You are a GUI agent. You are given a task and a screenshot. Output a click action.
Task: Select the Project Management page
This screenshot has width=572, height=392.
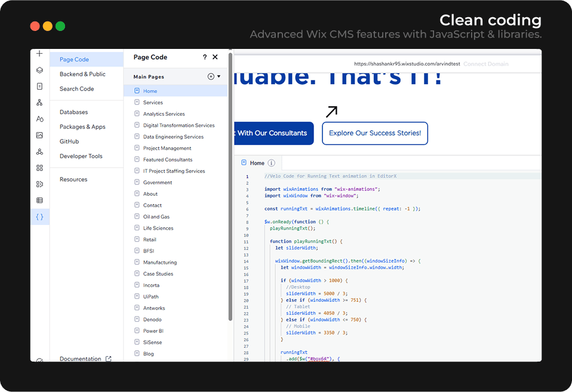pos(176,148)
